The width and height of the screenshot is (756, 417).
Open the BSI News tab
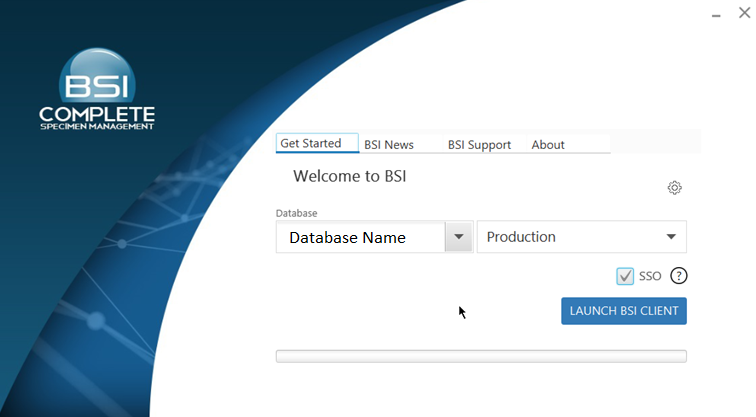coord(389,145)
